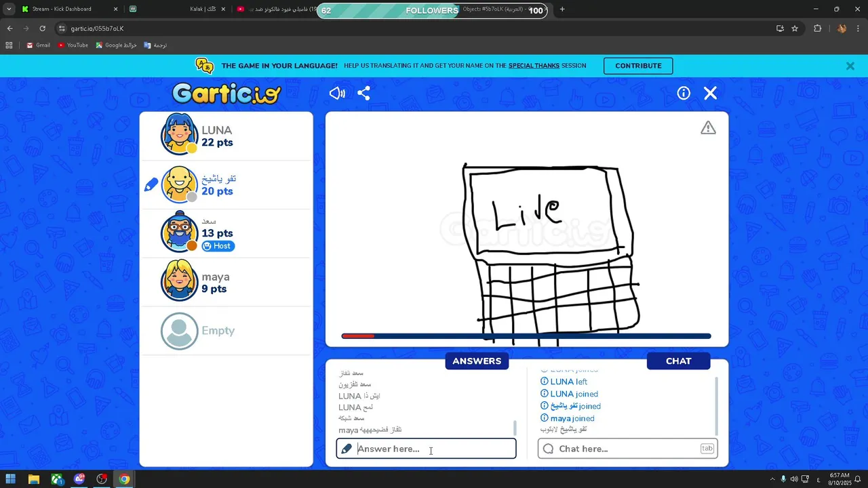Click the chat list scrollbar
This screenshot has height=488, width=868.
[716, 405]
